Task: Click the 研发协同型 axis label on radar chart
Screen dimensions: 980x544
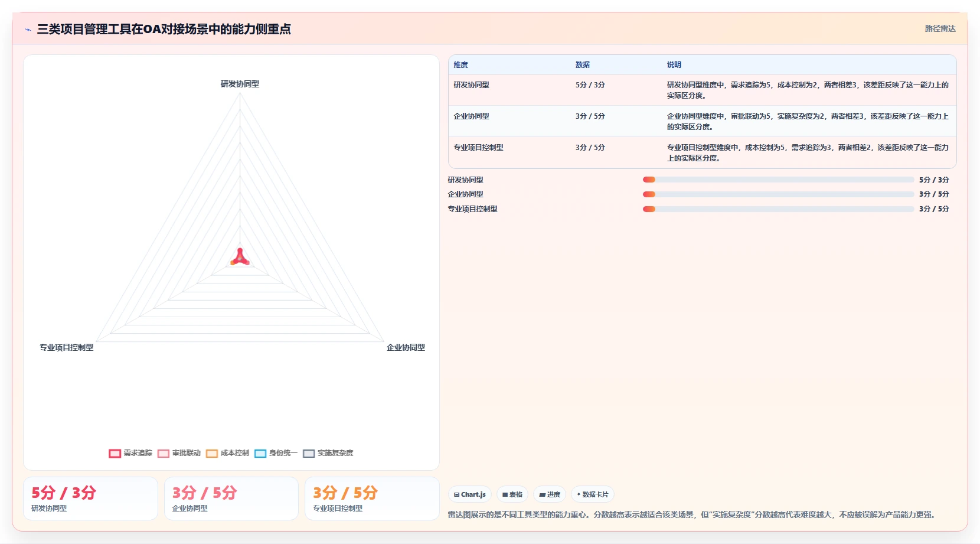Action: click(x=240, y=84)
